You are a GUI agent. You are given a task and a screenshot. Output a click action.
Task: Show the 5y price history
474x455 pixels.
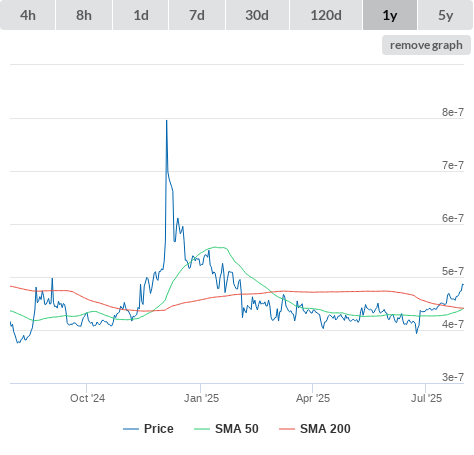(446, 15)
